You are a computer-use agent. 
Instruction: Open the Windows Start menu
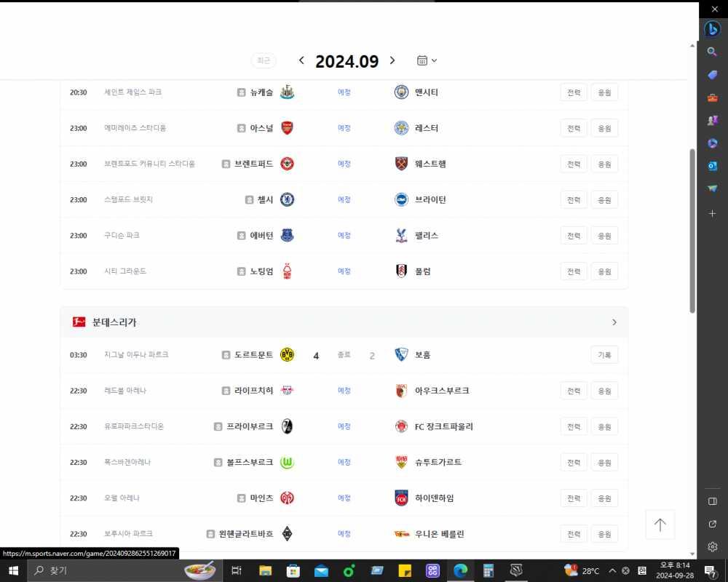tap(13, 571)
